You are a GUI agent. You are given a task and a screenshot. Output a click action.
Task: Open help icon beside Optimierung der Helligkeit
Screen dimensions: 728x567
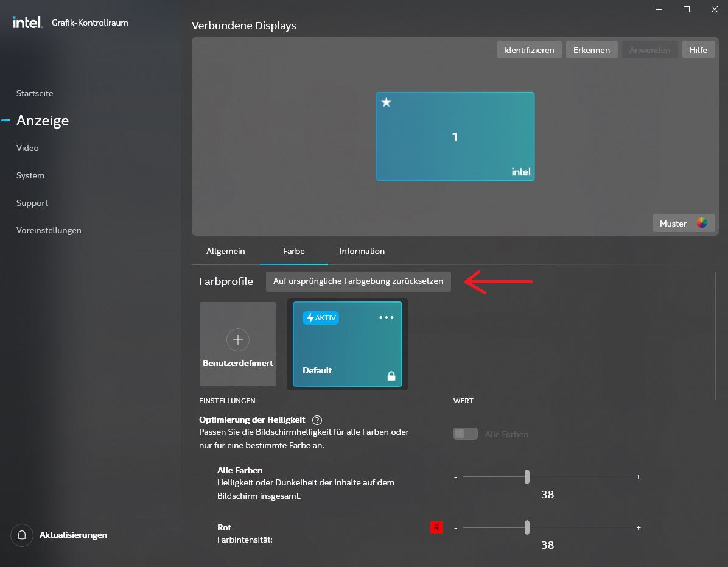(x=317, y=420)
